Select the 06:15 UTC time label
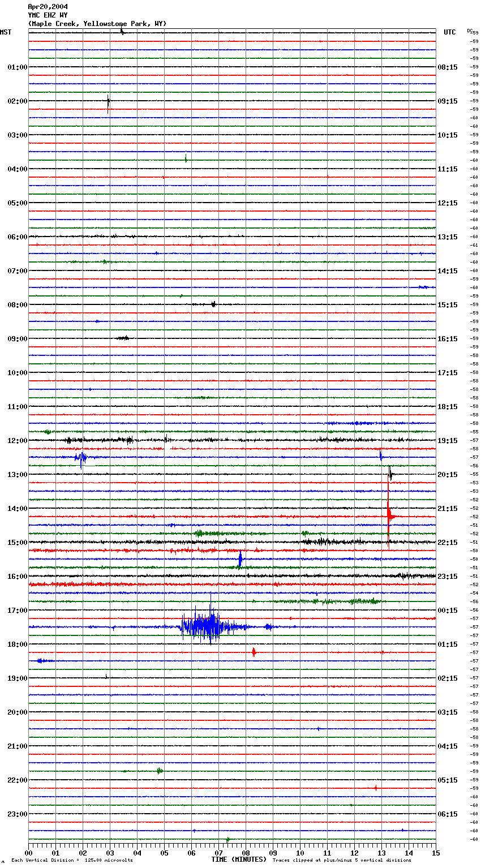Image resolution: width=481 pixels, height=868 pixels. point(448,814)
